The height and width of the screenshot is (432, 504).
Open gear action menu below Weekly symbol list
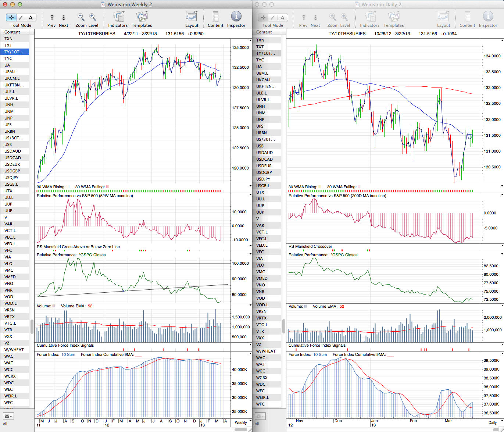pyautogui.click(x=8, y=416)
